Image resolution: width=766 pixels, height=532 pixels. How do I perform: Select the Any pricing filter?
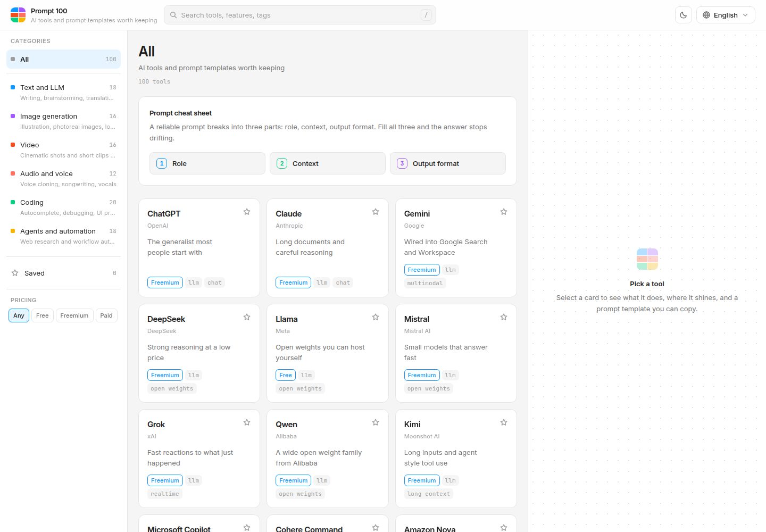pyautogui.click(x=19, y=315)
